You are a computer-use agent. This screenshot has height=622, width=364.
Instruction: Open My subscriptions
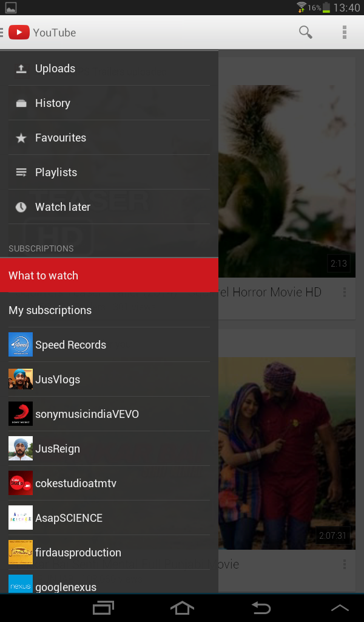[x=50, y=310]
